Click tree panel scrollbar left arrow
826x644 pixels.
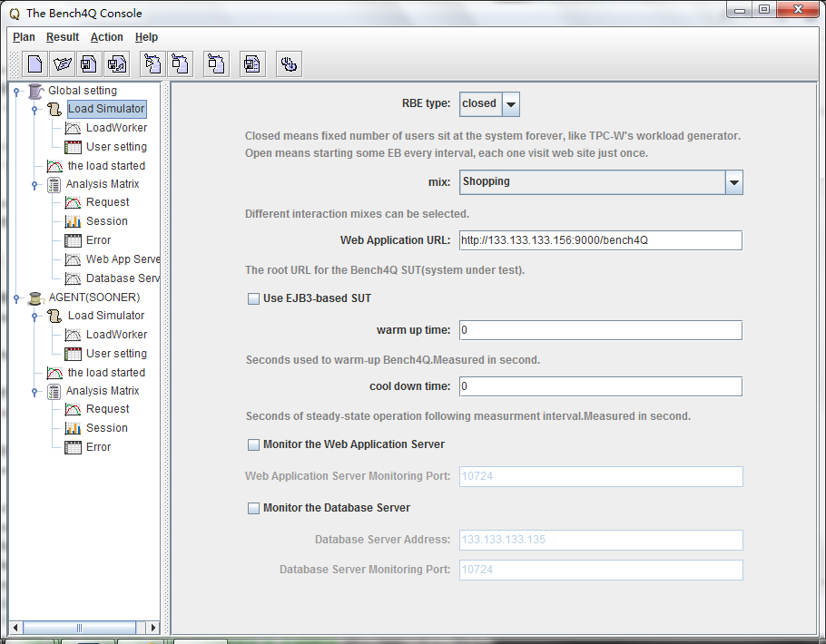tap(15, 628)
